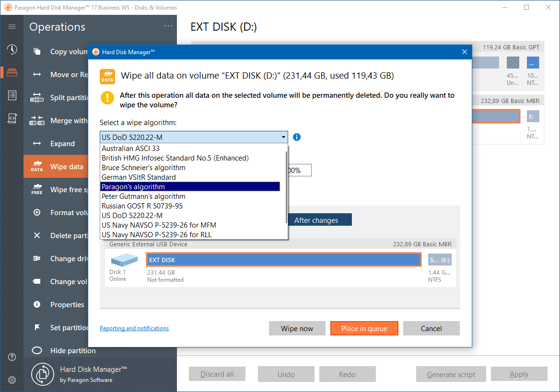Click the Disk 1 drive icon
This screenshot has height=392, width=560.
pyautogui.click(x=124, y=260)
